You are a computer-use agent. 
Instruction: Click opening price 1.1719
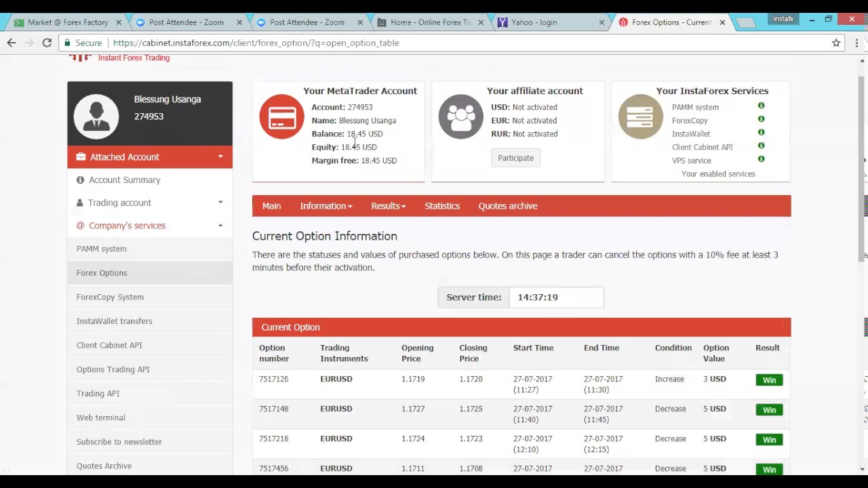(x=413, y=379)
